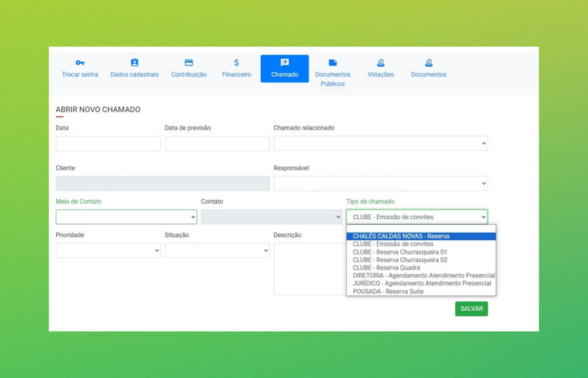Pick JURÍDICO - Agendamento Atendimento Presencial option

(x=421, y=283)
